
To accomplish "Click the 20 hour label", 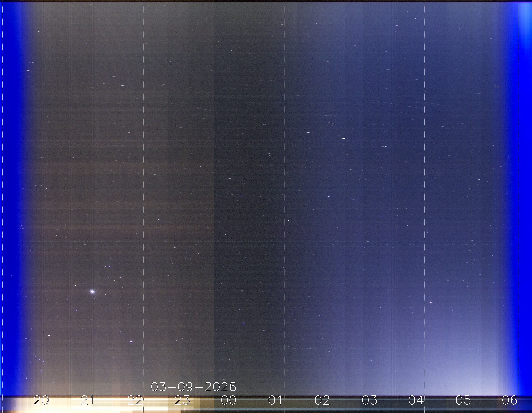I will point(41,400).
